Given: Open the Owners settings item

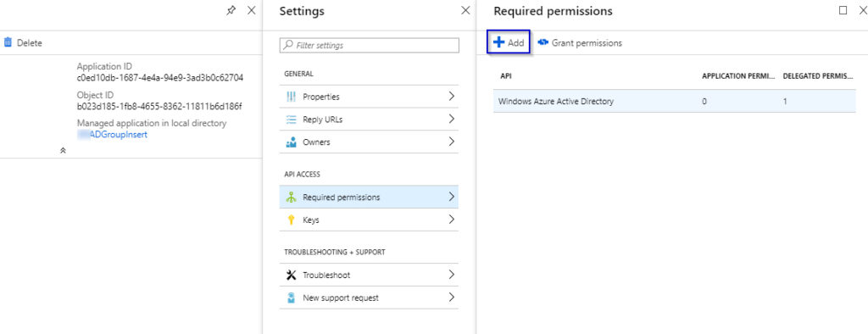Looking at the screenshot, I should click(369, 142).
